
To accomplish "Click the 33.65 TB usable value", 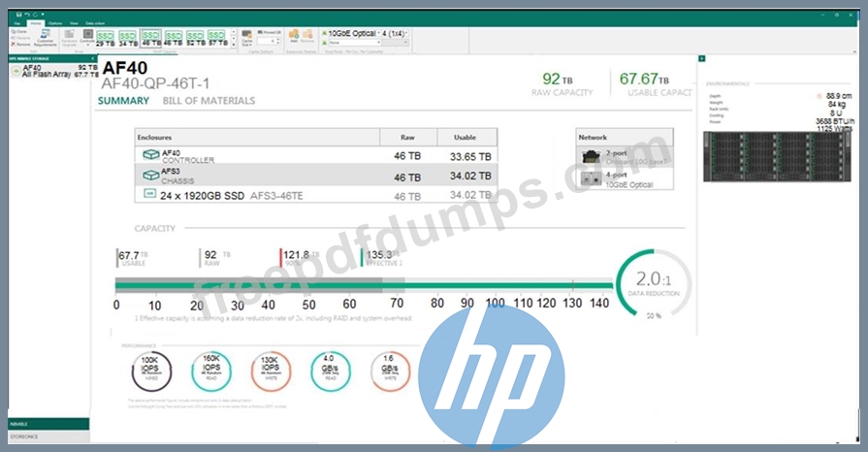I will pyautogui.click(x=470, y=157).
